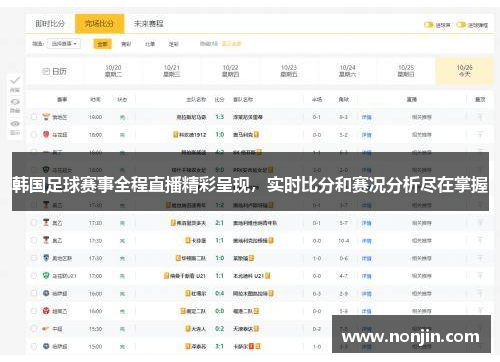Click green shield league icon in U21 row
The width and height of the screenshot is (500, 362).
click(46, 275)
